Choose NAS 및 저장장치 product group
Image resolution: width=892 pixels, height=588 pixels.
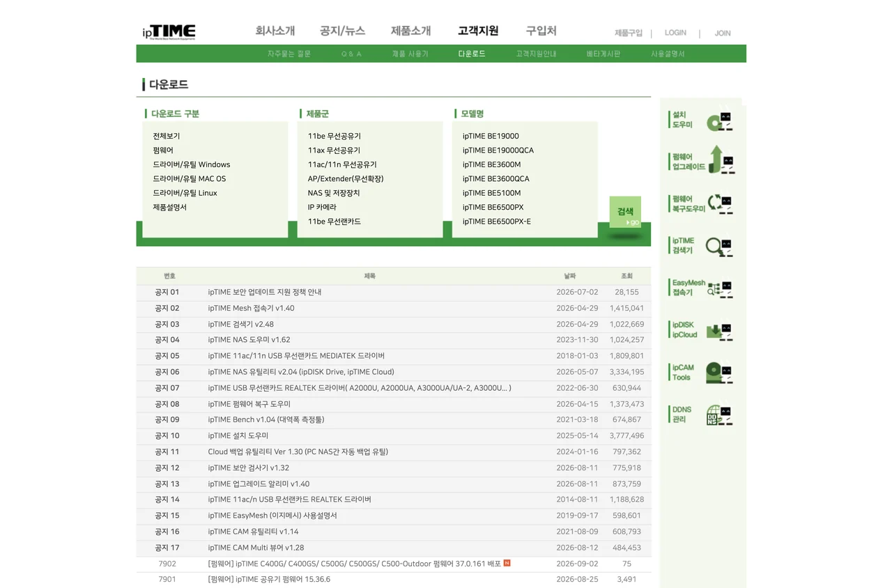pyautogui.click(x=334, y=193)
